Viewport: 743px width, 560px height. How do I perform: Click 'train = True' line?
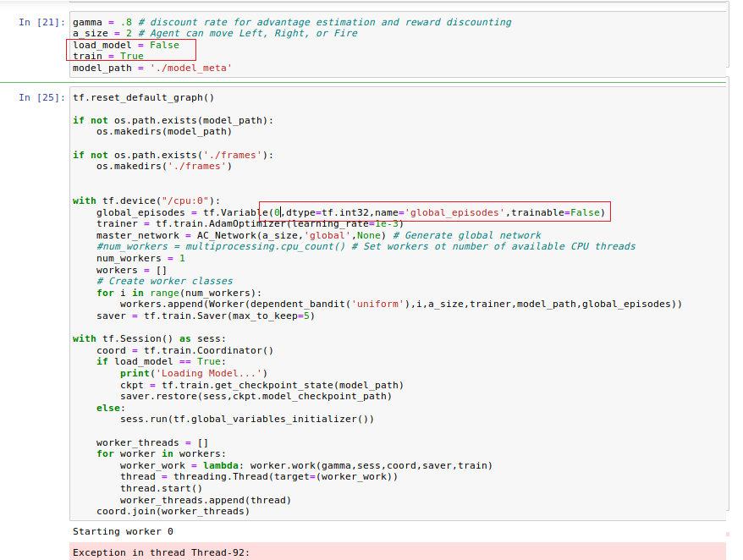point(108,57)
